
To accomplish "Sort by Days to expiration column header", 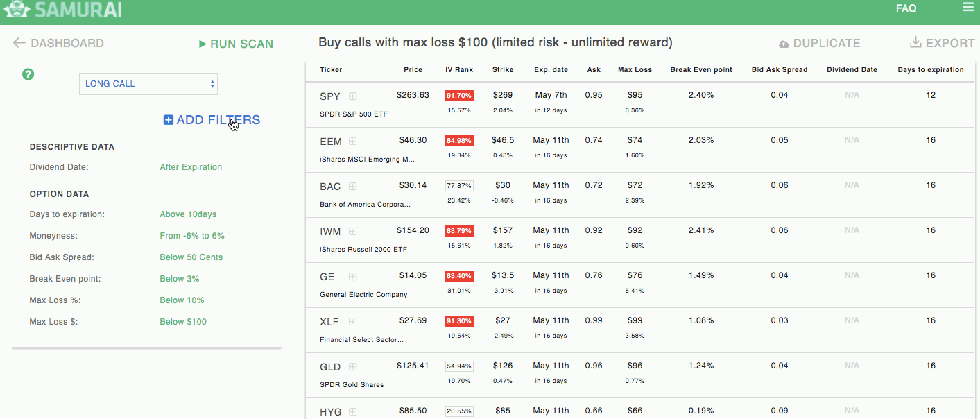I will tap(931, 70).
